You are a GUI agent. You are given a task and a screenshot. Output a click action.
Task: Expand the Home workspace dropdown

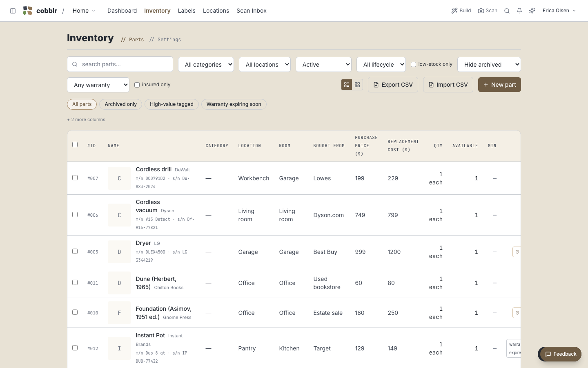tap(84, 11)
